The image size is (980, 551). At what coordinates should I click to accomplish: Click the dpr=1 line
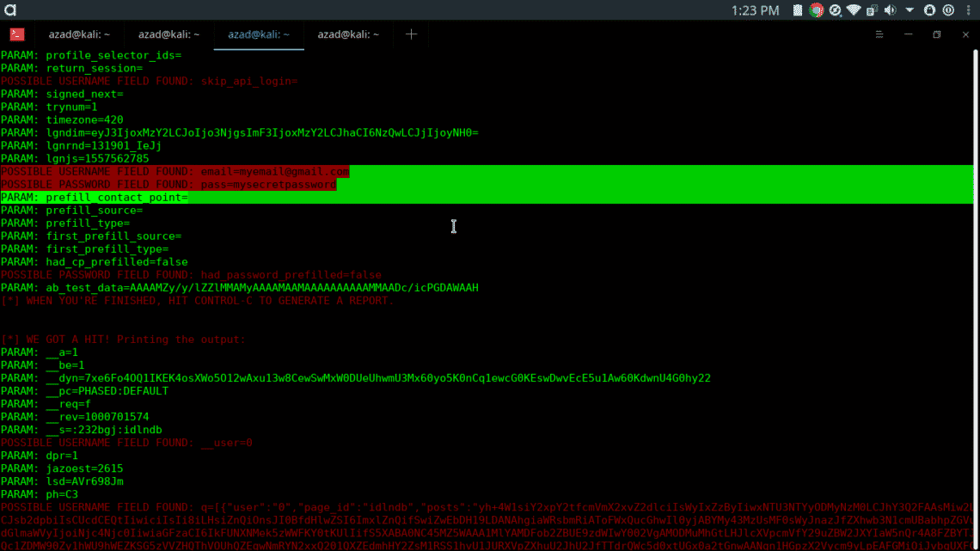[x=40, y=456]
